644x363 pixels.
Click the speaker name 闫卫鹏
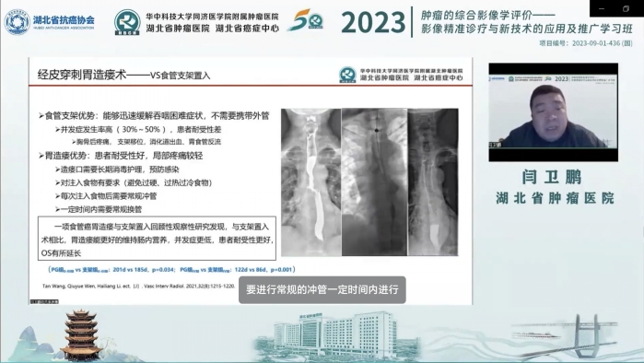click(552, 178)
